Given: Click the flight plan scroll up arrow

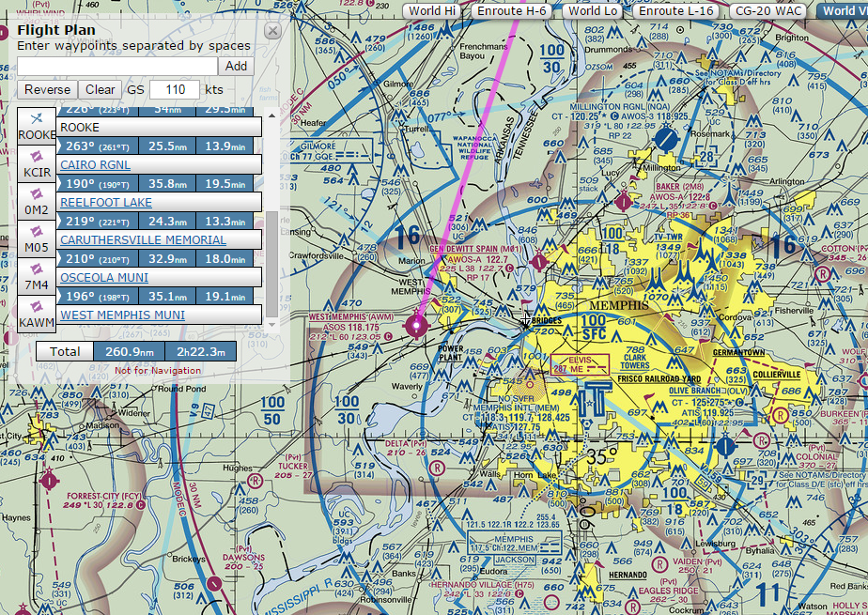Looking at the screenshot, I should click(x=271, y=115).
